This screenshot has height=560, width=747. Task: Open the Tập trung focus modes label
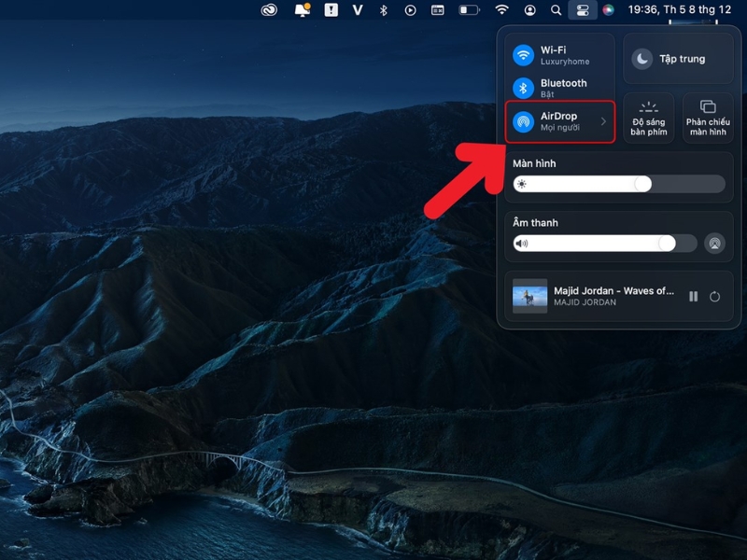pos(683,59)
